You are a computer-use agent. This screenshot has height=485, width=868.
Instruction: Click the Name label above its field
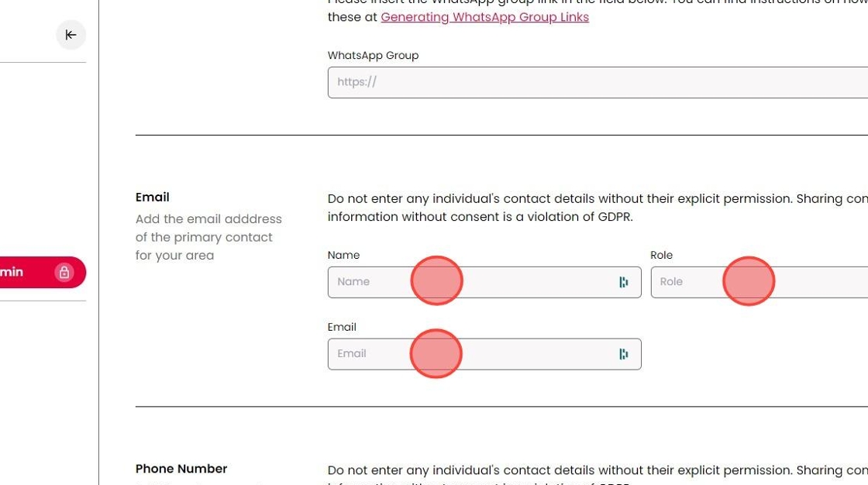click(x=343, y=255)
